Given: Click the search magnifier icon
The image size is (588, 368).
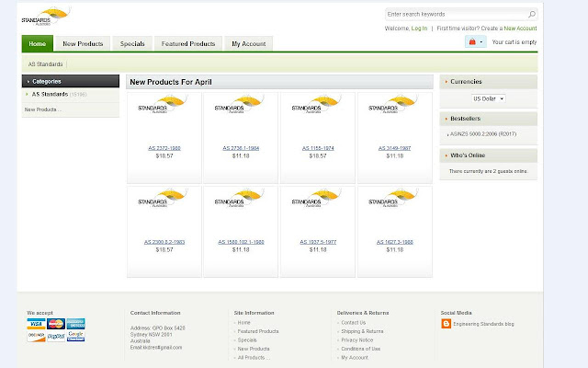Looking at the screenshot, I should point(532,15).
